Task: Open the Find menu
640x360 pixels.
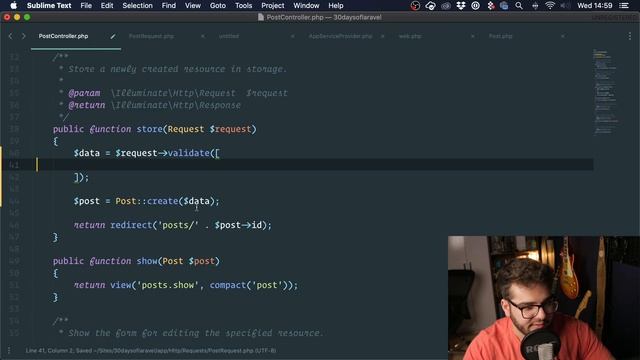Action: [x=169, y=6]
